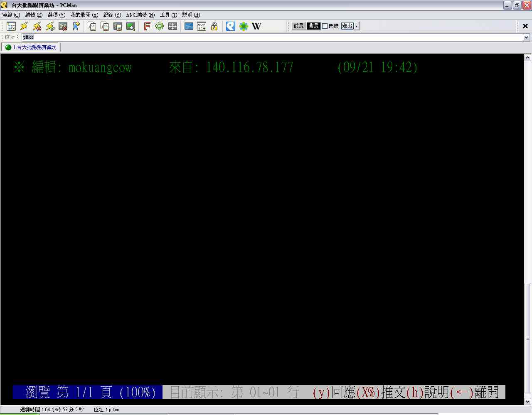Open the 工具 (T) menu
Image resolution: width=532 pixels, height=415 pixels.
(x=169, y=15)
